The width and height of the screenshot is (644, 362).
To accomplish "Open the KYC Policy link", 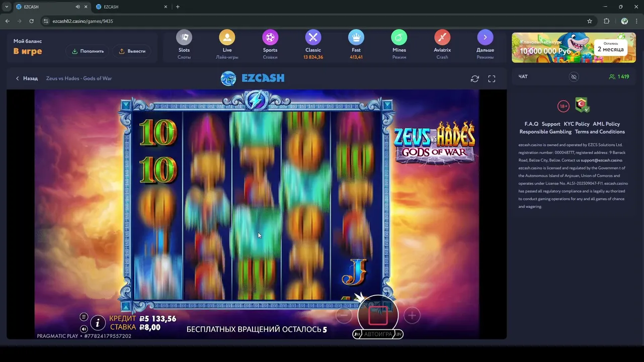I will pyautogui.click(x=577, y=124).
